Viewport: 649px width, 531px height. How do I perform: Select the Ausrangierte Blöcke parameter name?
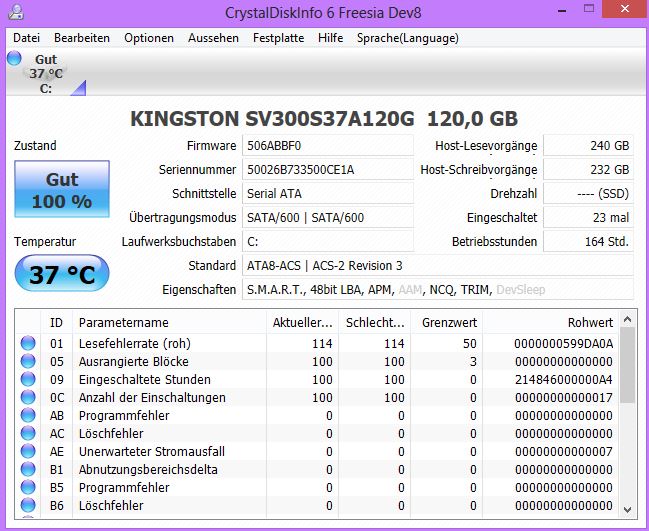134,362
